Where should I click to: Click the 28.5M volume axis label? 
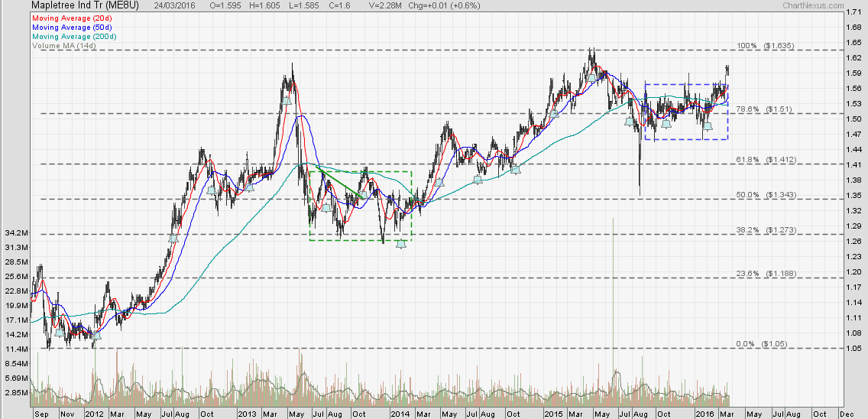point(15,261)
